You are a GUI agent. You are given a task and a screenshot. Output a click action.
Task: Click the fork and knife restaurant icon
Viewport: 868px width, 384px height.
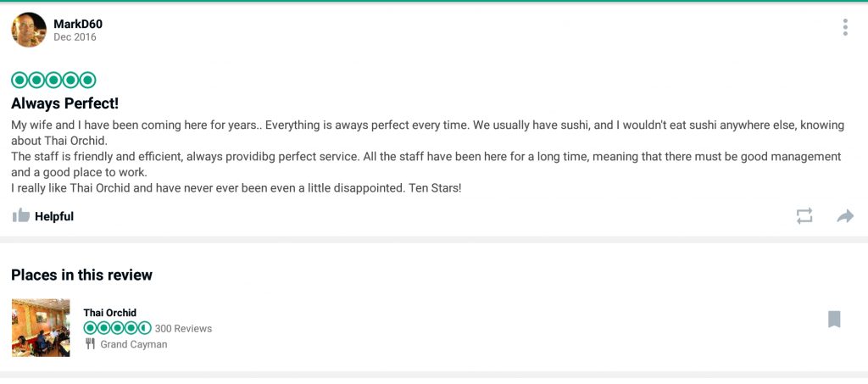pyautogui.click(x=90, y=344)
